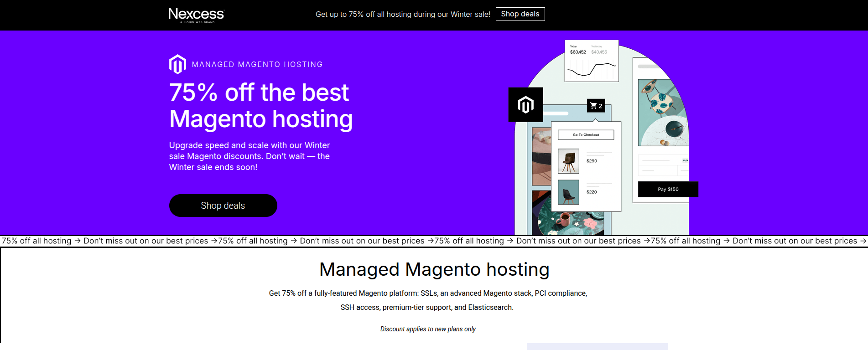Click 'Get 75% off a fully-featured Magento platform' paragraph

point(428,300)
